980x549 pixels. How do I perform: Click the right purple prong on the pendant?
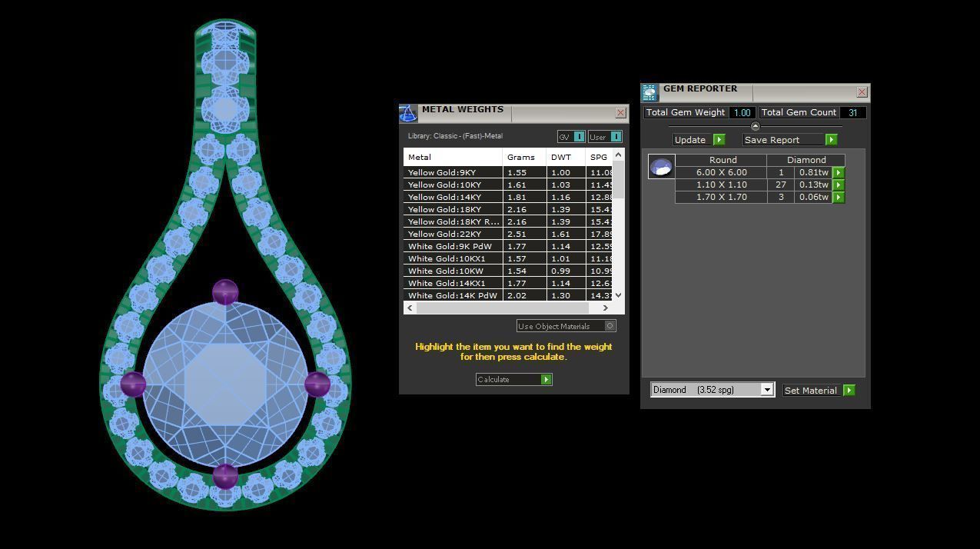tap(317, 384)
